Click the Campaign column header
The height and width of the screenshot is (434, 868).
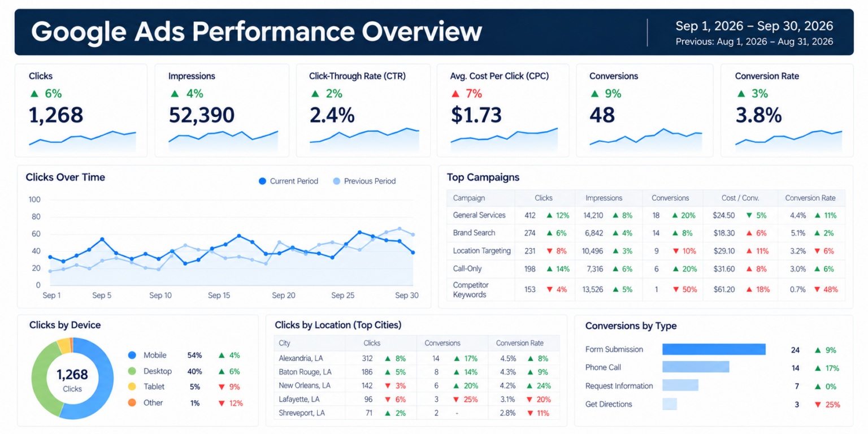[x=469, y=198]
